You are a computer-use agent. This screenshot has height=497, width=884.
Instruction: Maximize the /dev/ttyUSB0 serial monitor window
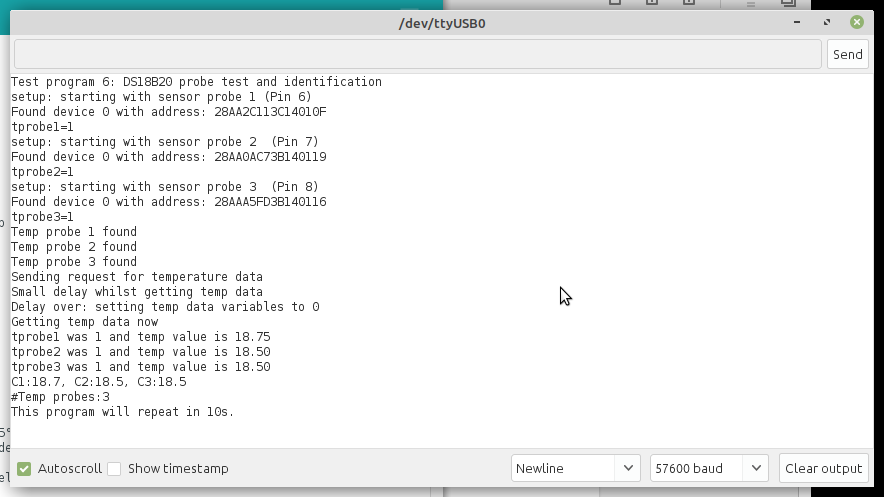click(x=826, y=23)
